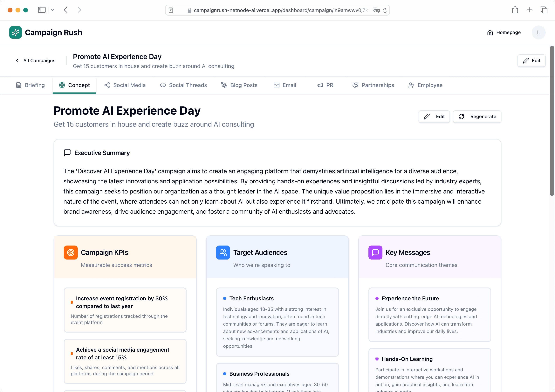
Task: Click the 'Achieve a social media engagement' KPI card
Action: pyautogui.click(x=125, y=361)
